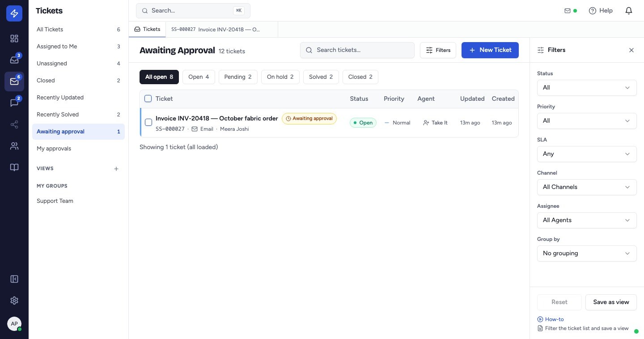This screenshot has width=644, height=339.
Task: Switch to the Solved 2 tab
Action: 321,77
